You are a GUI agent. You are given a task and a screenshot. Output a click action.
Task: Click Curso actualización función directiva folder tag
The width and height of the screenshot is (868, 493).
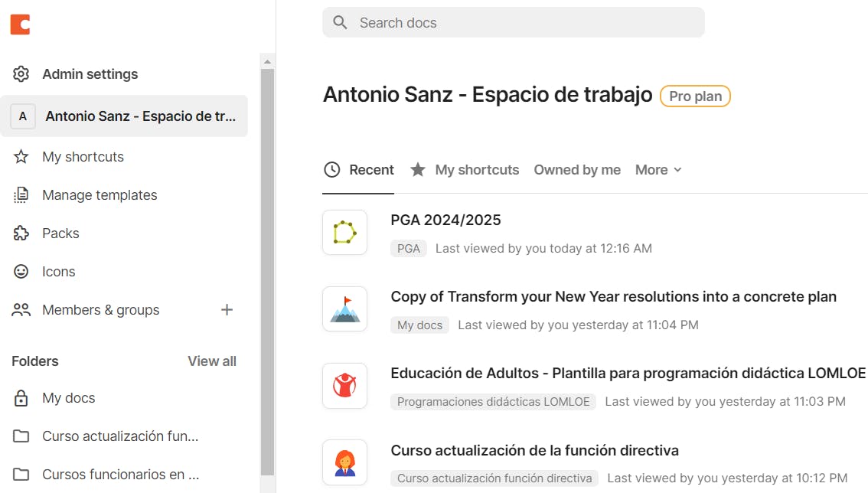(494, 478)
